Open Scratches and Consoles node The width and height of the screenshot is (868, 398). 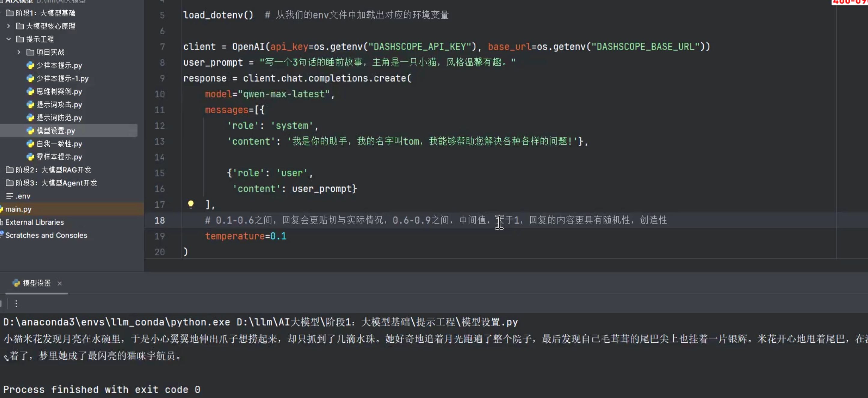point(46,235)
